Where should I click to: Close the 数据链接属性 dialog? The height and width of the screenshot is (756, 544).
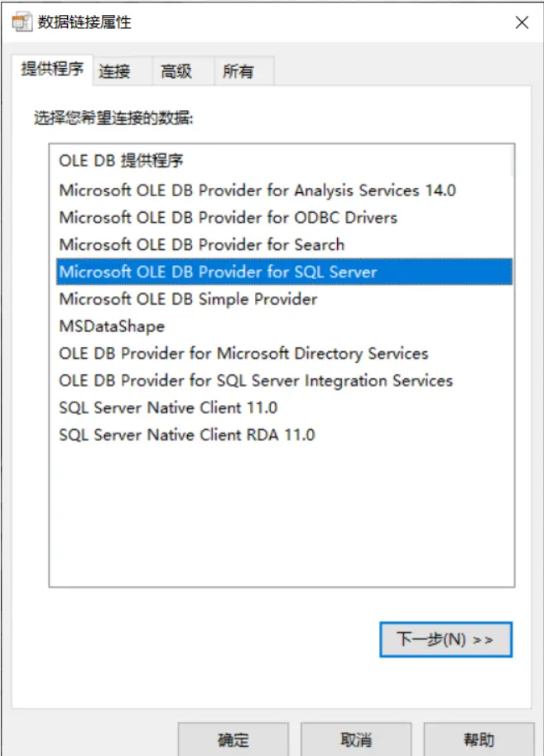522,22
